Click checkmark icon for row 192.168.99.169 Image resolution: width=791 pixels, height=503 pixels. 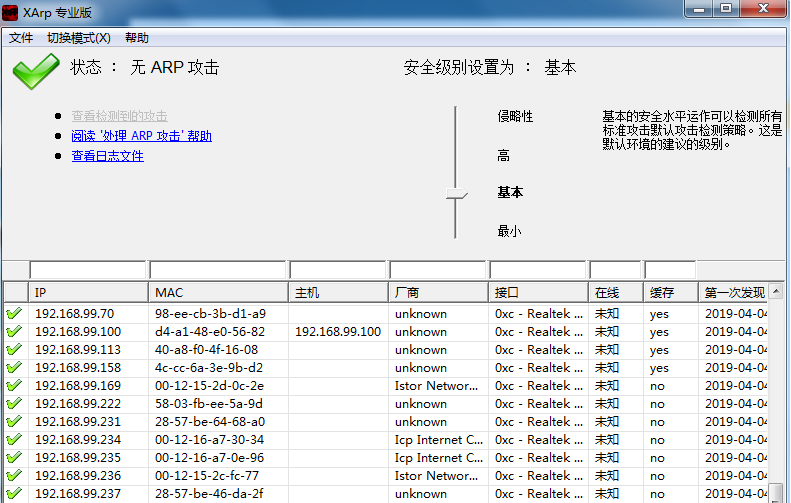(14, 385)
